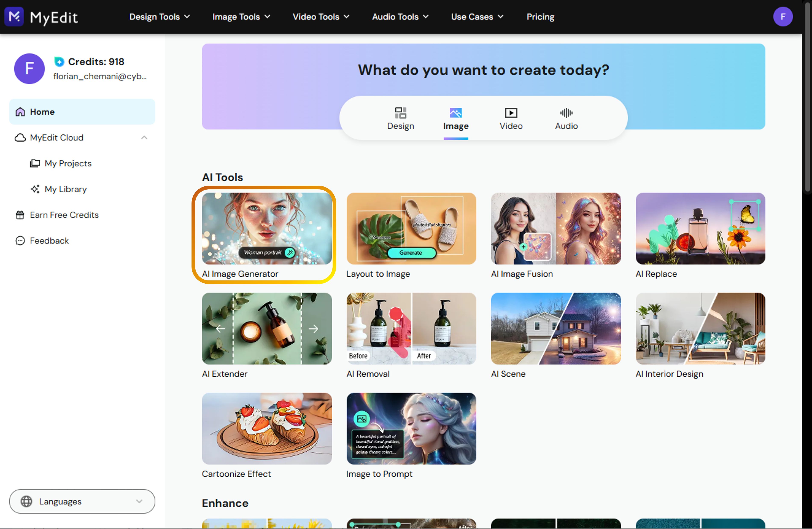
Task: Open the profile avatar in top-right corner
Action: coord(782,16)
